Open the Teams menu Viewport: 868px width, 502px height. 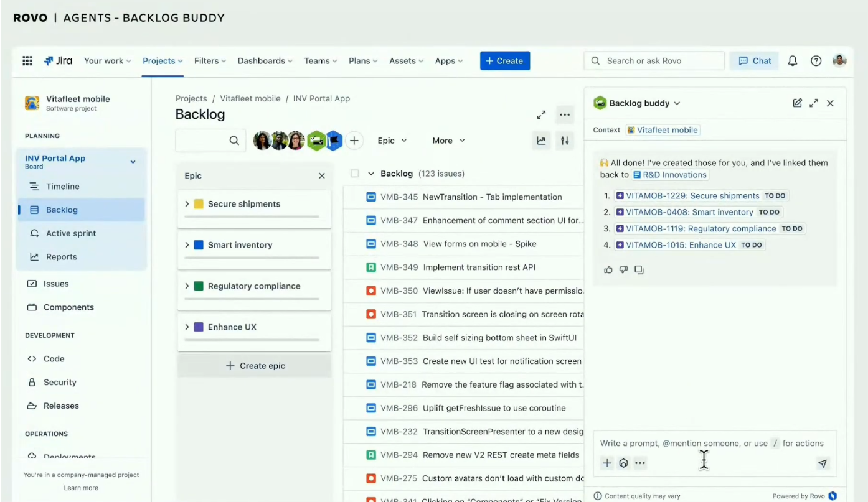(x=321, y=61)
